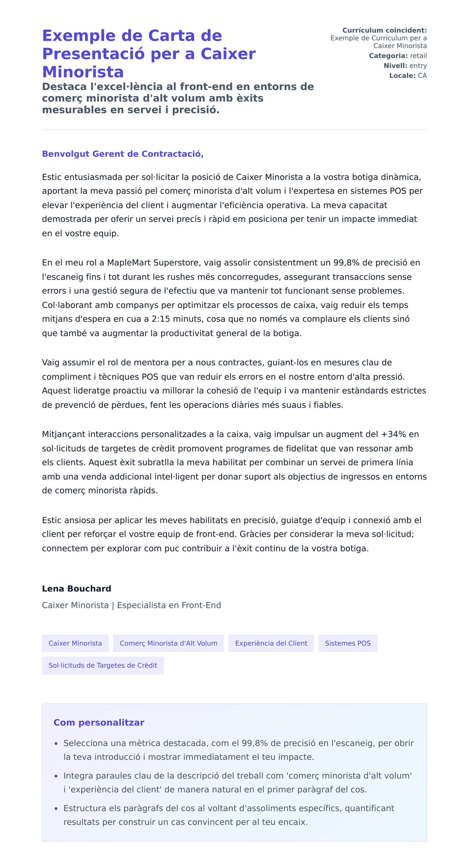Screen dimensions: 469x868
Task: Click the subtitle starting 'Destaca l'excel·lència'
Action: [178, 98]
